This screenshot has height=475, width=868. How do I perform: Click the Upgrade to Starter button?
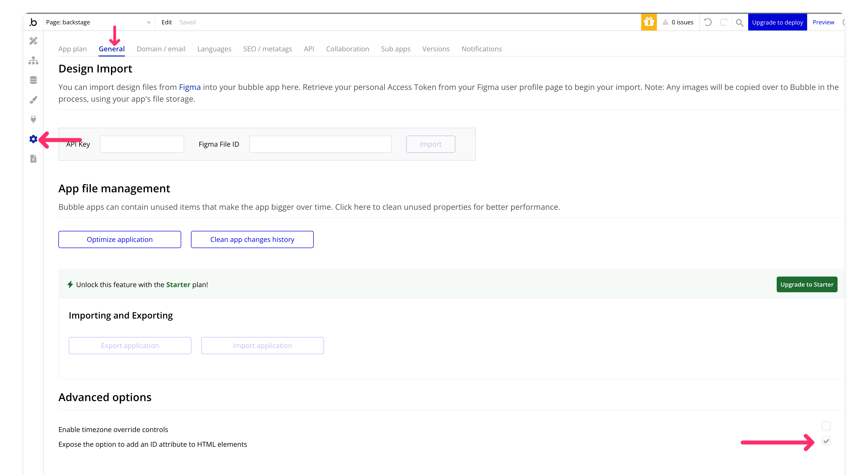807,284
